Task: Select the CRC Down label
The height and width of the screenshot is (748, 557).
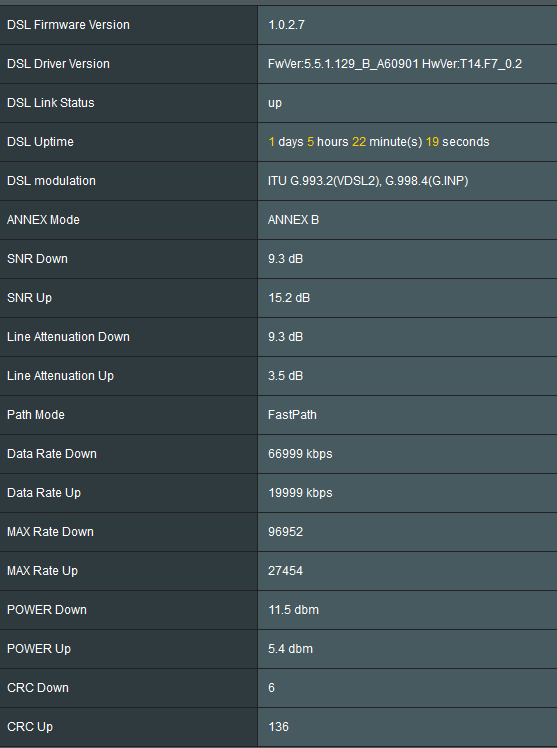Action: click(38, 688)
